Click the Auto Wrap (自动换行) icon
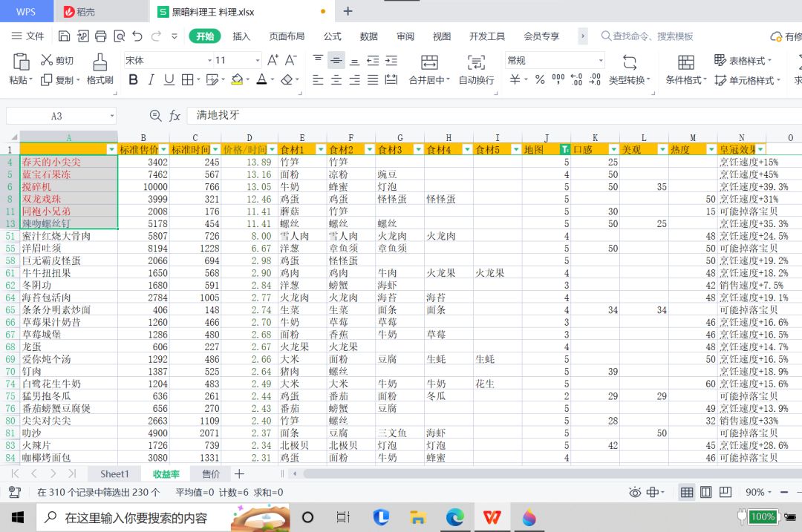 (475, 62)
